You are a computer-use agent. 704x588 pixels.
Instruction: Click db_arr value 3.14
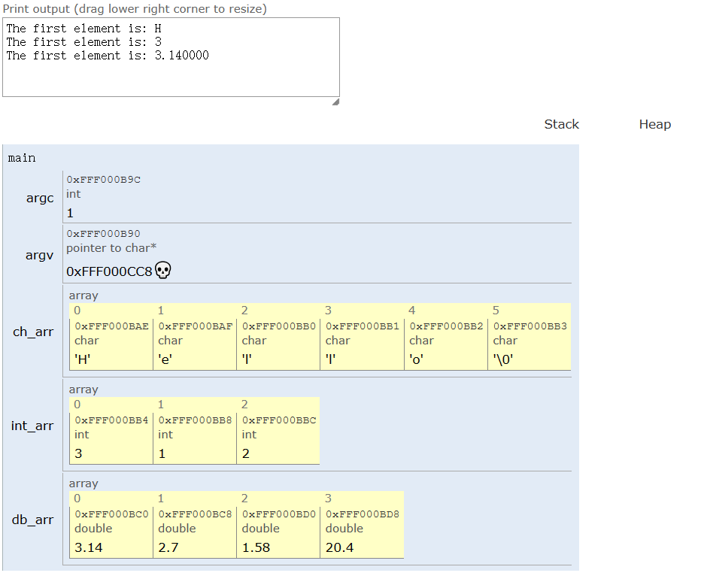click(89, 547)
